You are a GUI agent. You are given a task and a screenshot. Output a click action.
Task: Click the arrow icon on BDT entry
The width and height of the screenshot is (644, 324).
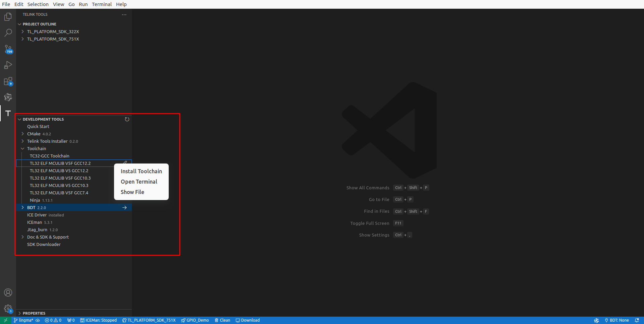(x=124, y=207)
